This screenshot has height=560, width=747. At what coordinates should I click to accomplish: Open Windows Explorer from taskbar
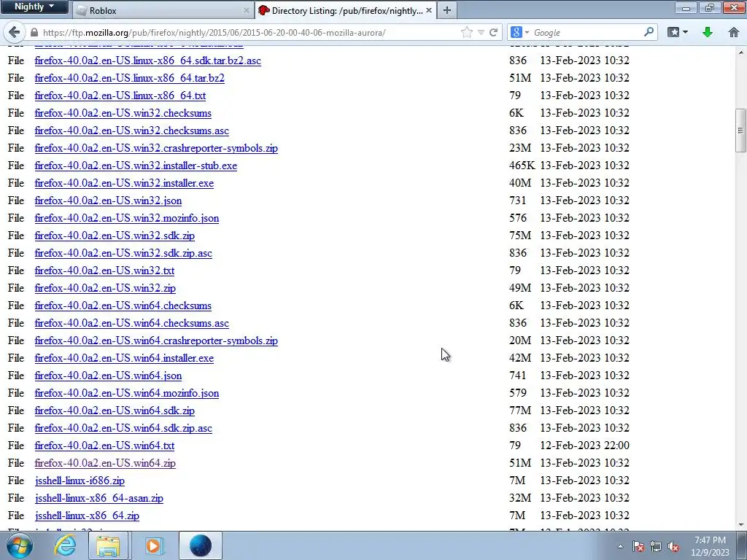(x=109, y=545)
